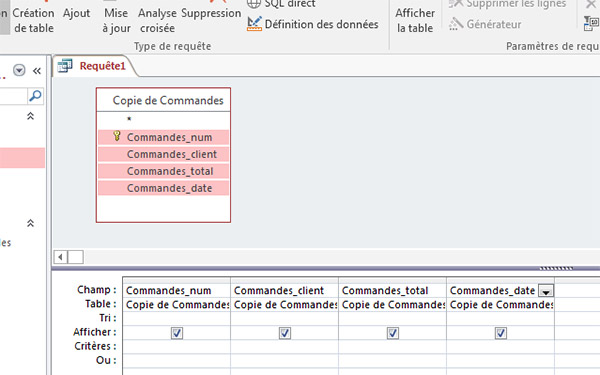Click the Commandes_num Champ cell in grid
Viewport: 600px width, 375px height.
(176, 290)
